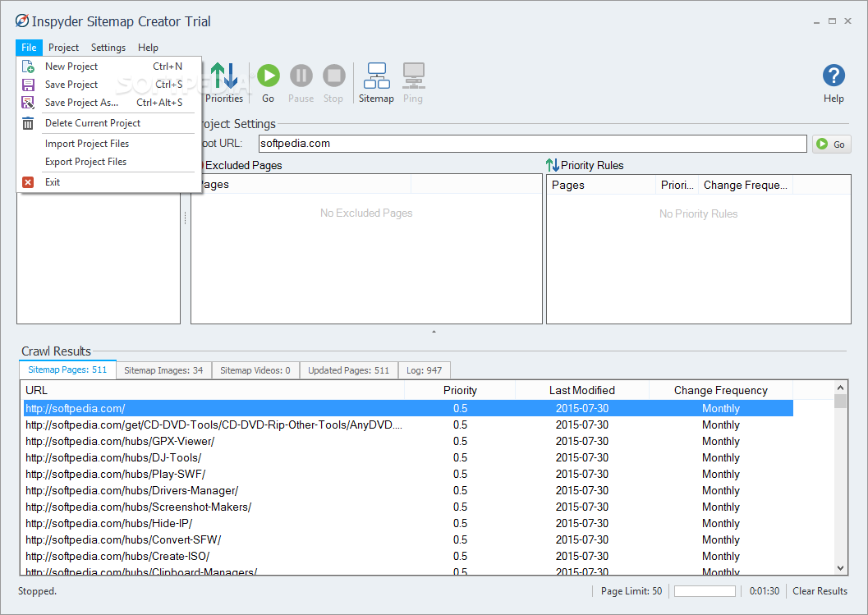Switch to Log: 947 tab

tap(424, 370)
